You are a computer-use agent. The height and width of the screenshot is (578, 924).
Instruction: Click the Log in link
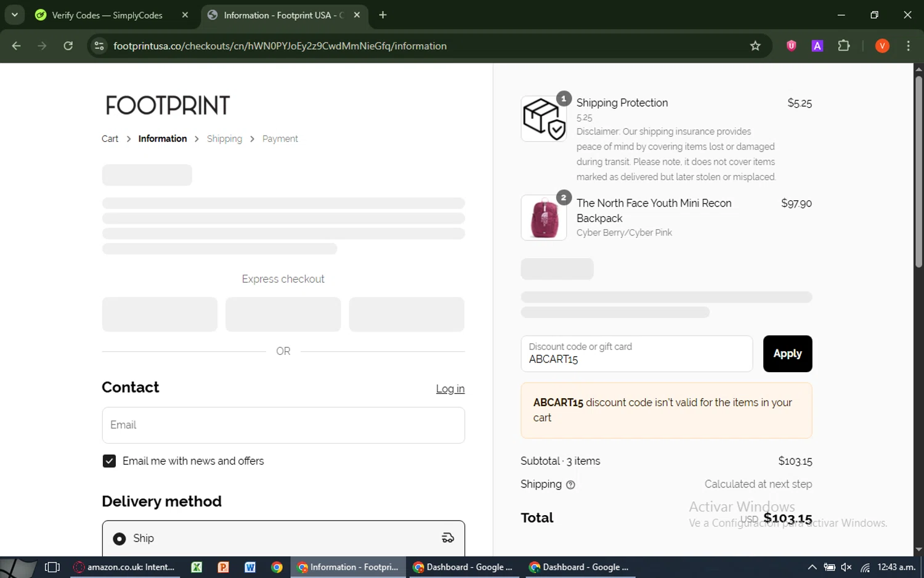(450, 389)
